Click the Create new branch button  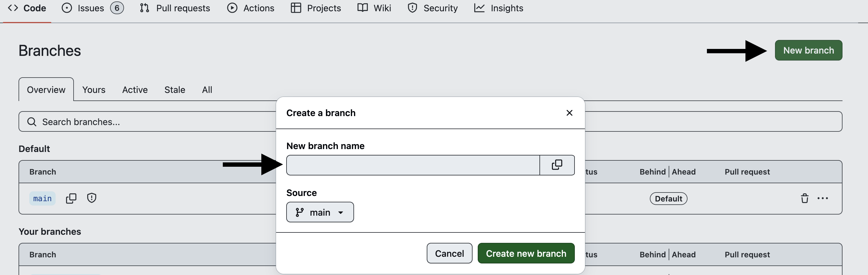(526, 253)
